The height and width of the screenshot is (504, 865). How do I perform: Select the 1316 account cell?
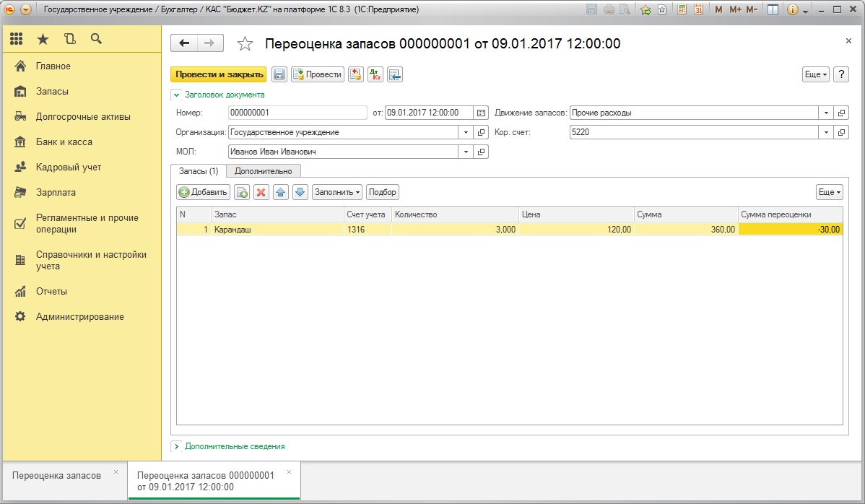click(368, 230)
